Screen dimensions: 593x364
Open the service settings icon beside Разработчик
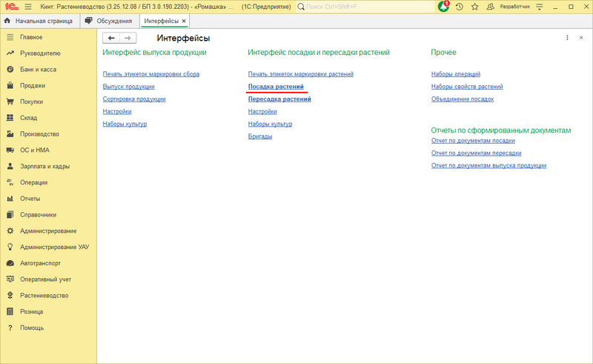pos(540,7)
